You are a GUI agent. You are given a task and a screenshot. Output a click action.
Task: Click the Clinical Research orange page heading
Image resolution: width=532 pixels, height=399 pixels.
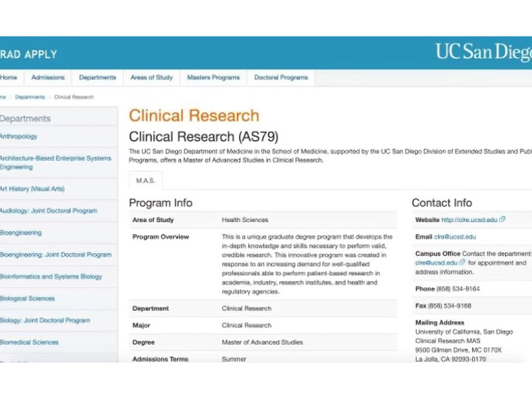(194, 115)
